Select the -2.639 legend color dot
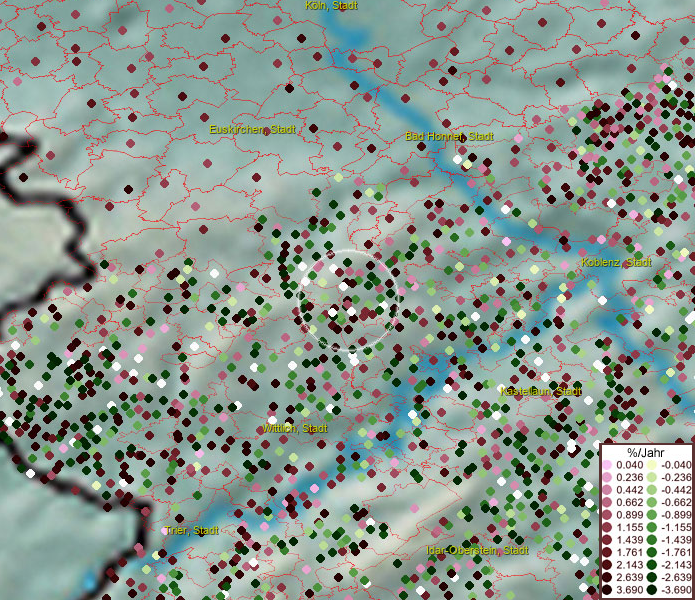The image size is (695, 600). tap(652, 577)
